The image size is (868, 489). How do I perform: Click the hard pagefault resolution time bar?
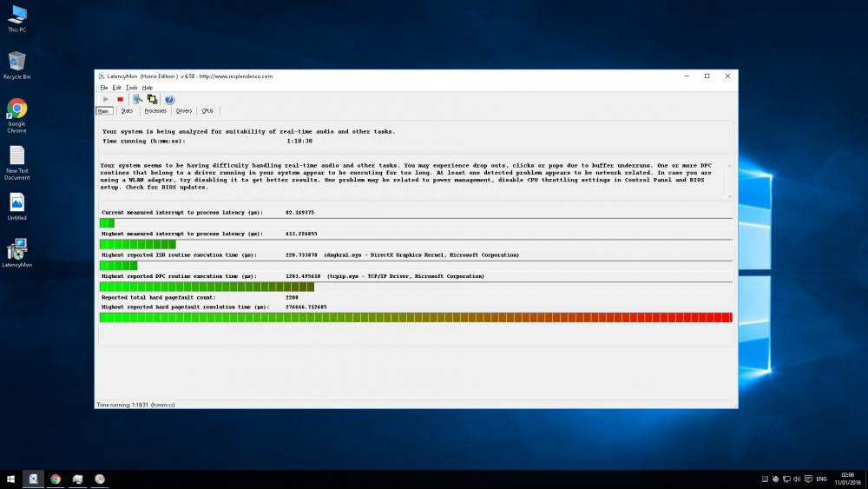416,317
